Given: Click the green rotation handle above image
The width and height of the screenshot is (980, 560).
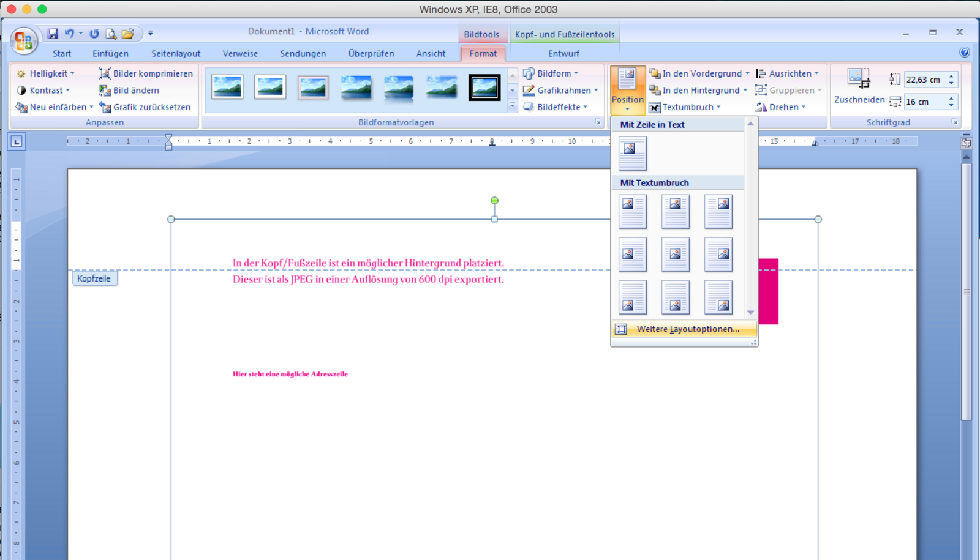Looking at the screenshot, I should 494,201.
